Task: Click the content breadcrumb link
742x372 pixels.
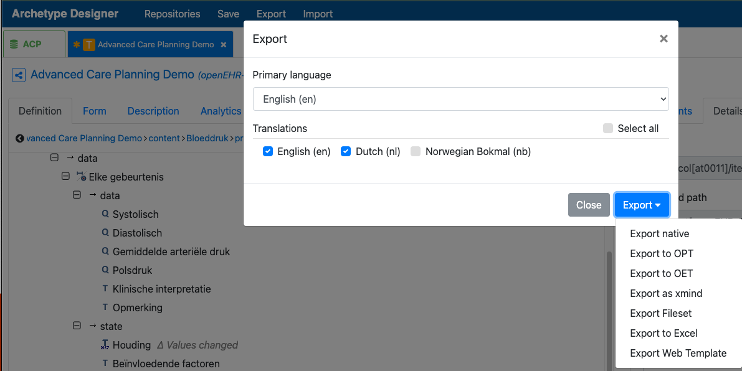Action: point(164,138)
